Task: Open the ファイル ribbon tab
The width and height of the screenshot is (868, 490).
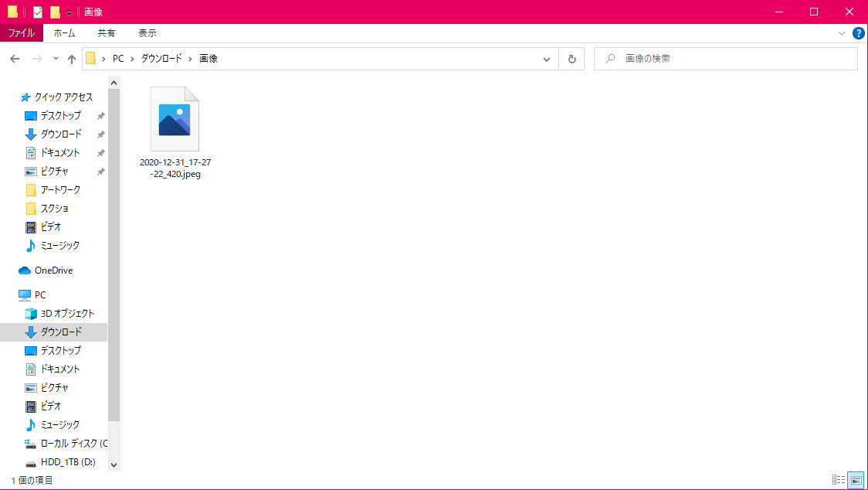Action: 21,33
